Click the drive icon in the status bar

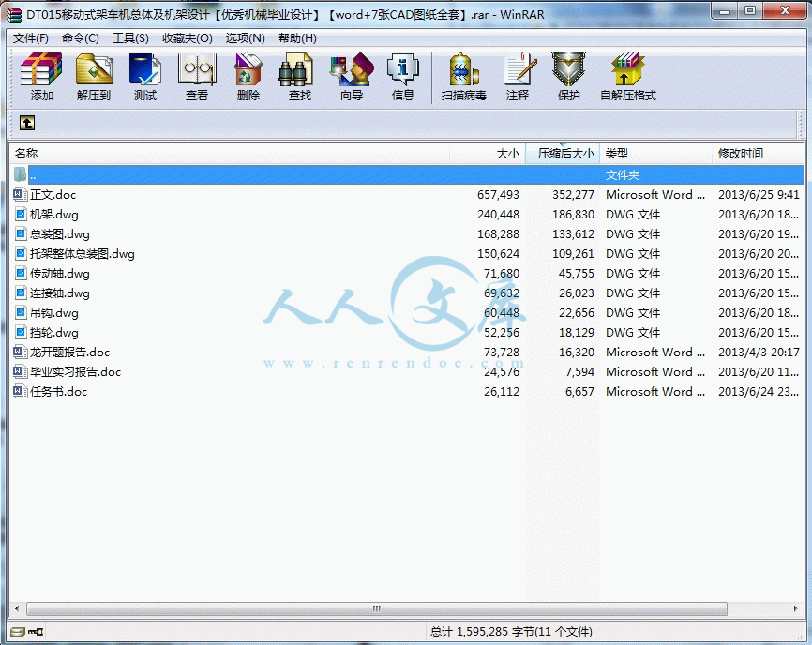[x=17, y=632]
